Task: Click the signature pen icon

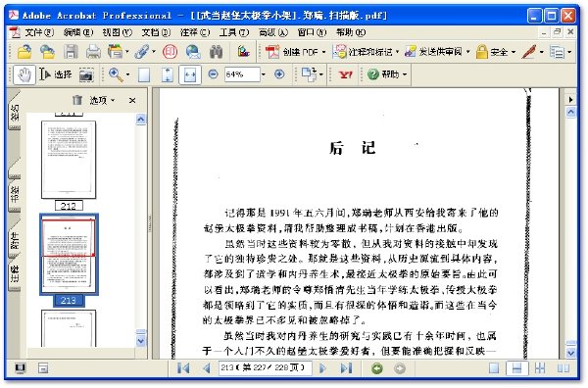Action: (x=529, y=52)
